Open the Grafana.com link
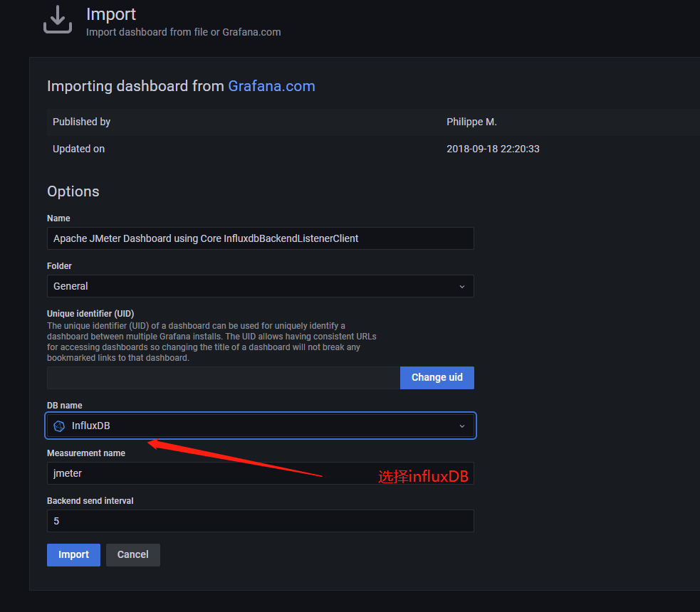The width and height of the screenshot is (700, 612). coord(271,85)
